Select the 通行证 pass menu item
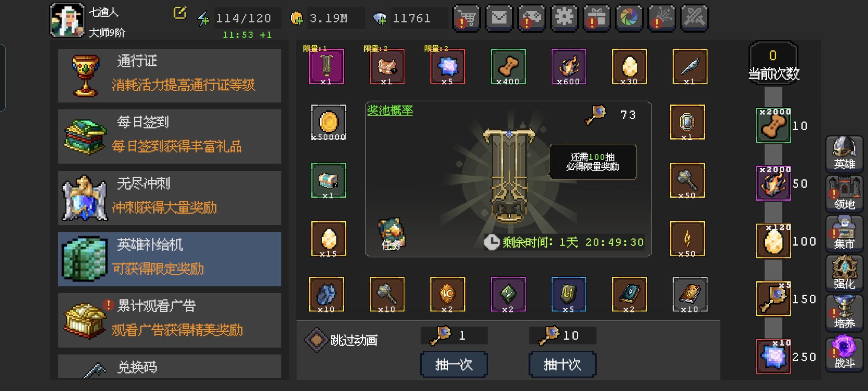Screen dimensions: 868x391 [169, 76]
